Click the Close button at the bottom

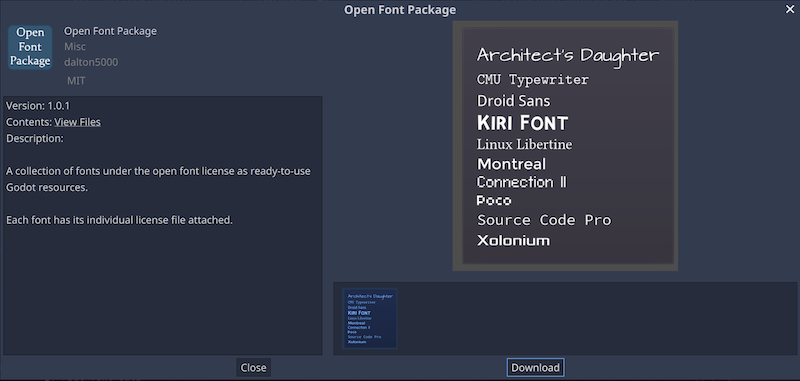coord(254,367)
